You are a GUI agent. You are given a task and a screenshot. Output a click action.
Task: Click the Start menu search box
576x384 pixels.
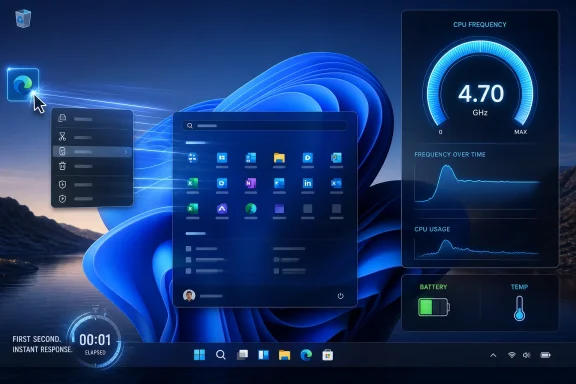tap(264, 126)
